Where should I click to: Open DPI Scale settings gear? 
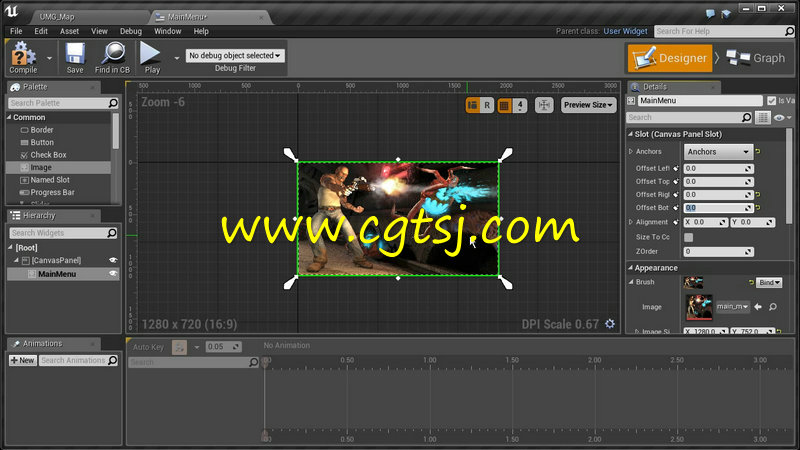(610, 324)
